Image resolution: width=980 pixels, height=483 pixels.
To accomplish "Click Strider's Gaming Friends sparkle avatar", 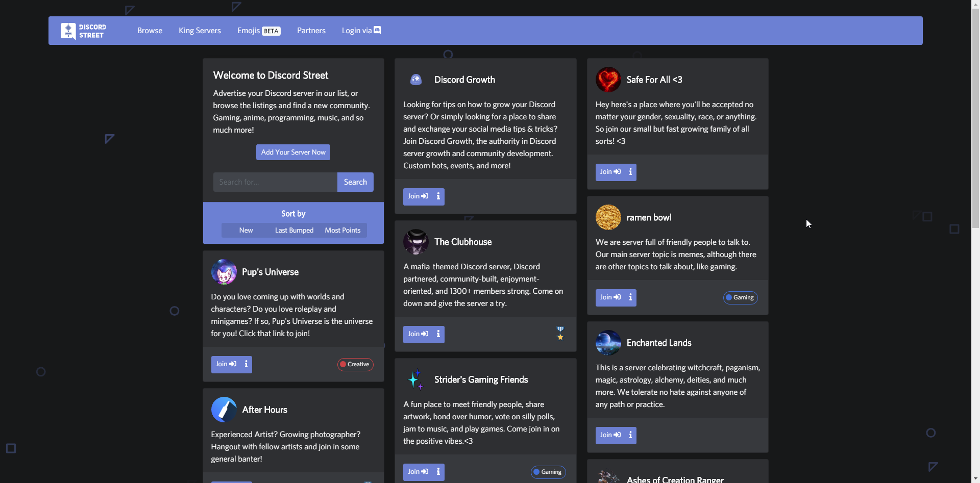I will pos(415,379).
